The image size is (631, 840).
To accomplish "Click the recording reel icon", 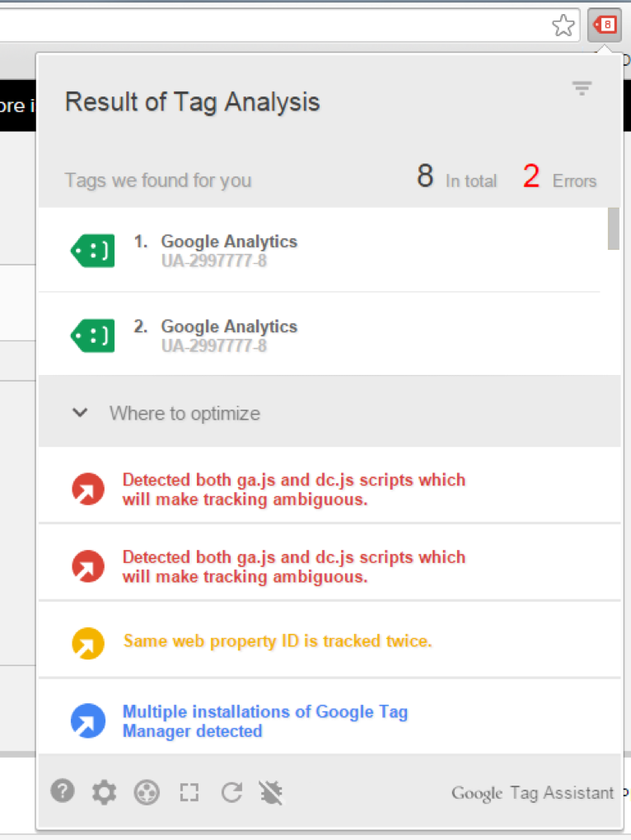I will coord(147,793).
